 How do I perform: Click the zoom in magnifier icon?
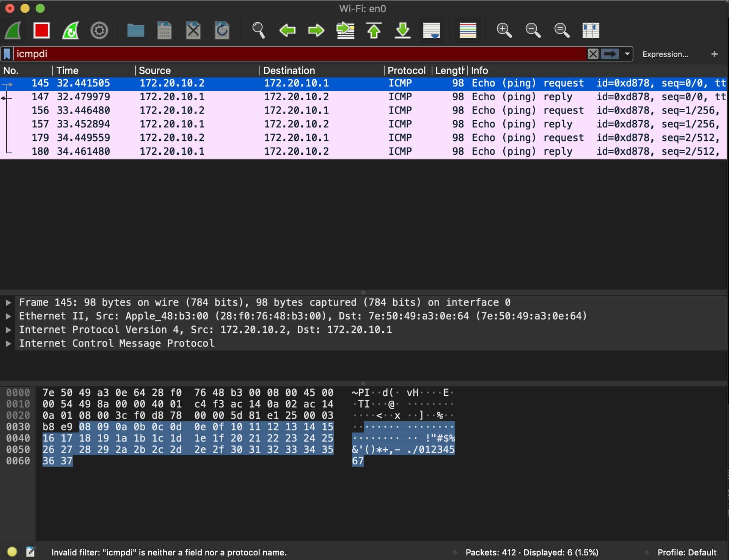pyautogui.click(x=504, y=30)
